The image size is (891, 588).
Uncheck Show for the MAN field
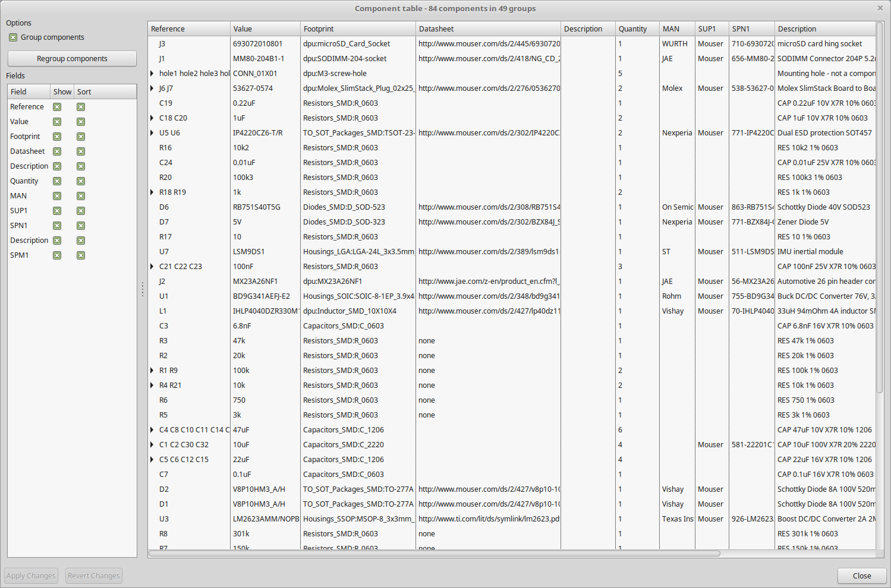coord(57,196)
